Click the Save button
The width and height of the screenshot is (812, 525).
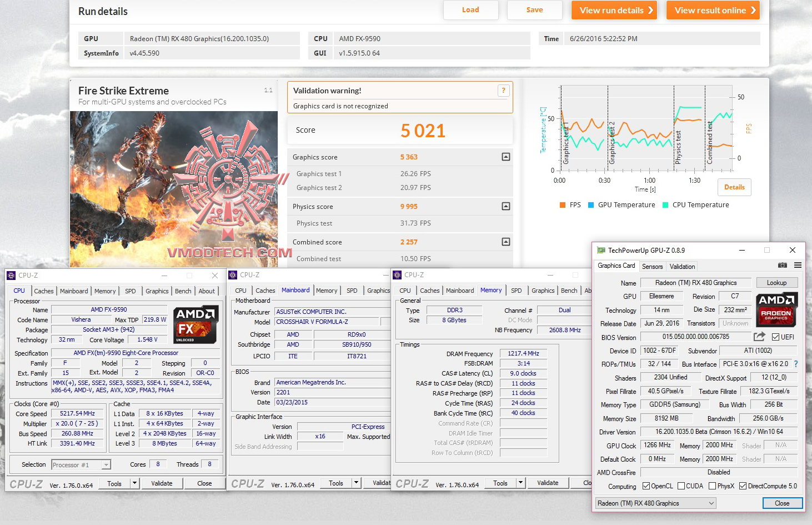535,10
